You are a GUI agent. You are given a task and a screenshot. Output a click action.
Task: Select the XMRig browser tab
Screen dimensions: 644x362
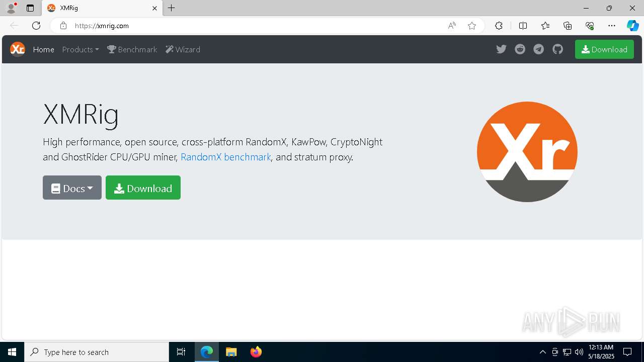tap(102, 8)
